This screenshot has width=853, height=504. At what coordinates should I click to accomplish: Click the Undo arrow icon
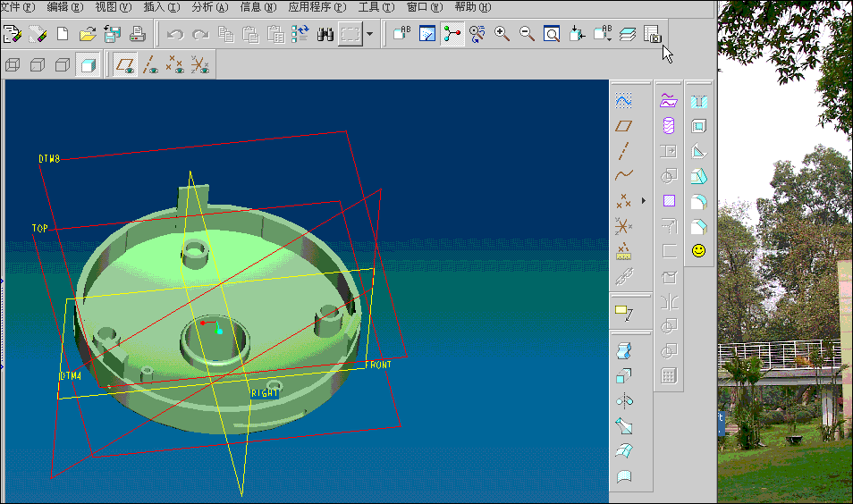coord(175,34)
